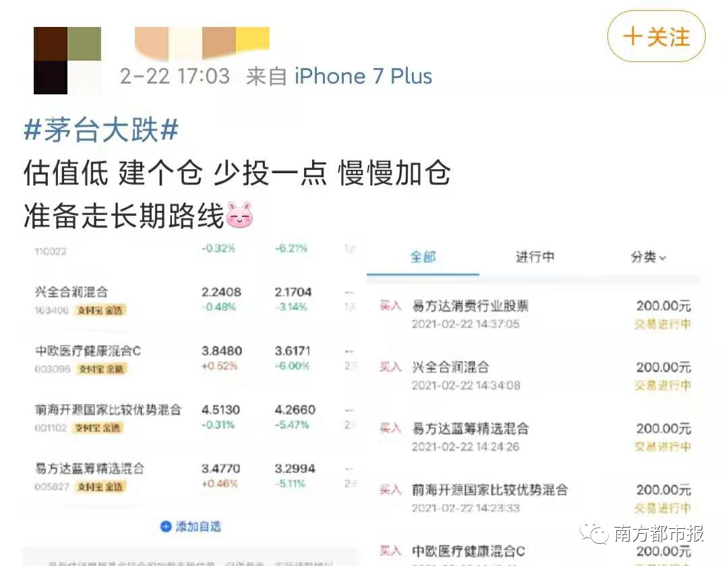This screenshot has height=566, width=728.
Task: Expand the 分类 dropdown
Action: coord(648,257)
